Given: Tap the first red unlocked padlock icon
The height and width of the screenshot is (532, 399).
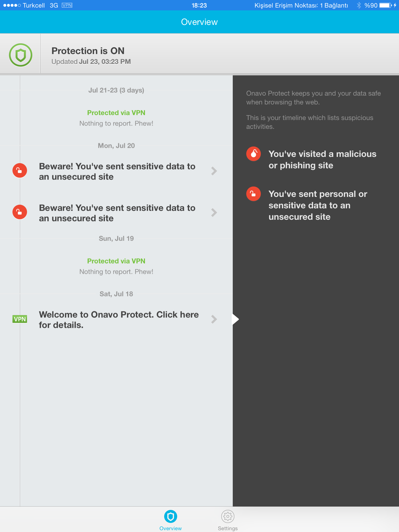Looking at the screenshot, I should 20,171.
